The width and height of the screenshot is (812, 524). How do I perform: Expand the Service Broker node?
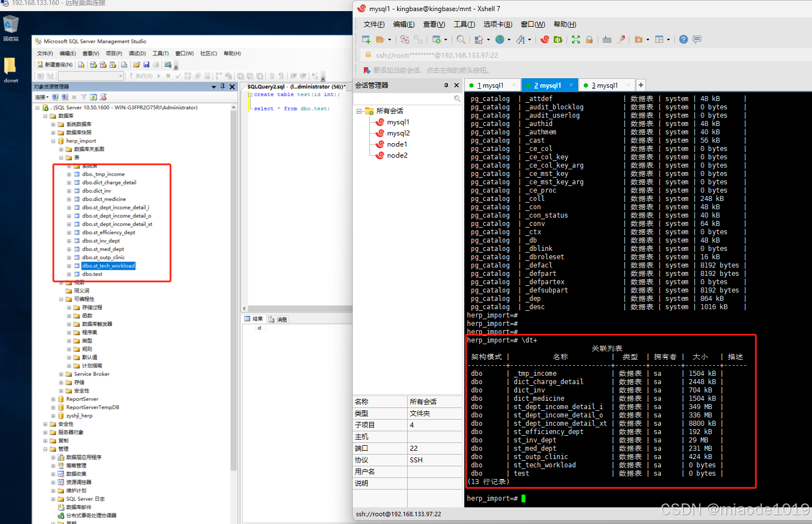62,374
